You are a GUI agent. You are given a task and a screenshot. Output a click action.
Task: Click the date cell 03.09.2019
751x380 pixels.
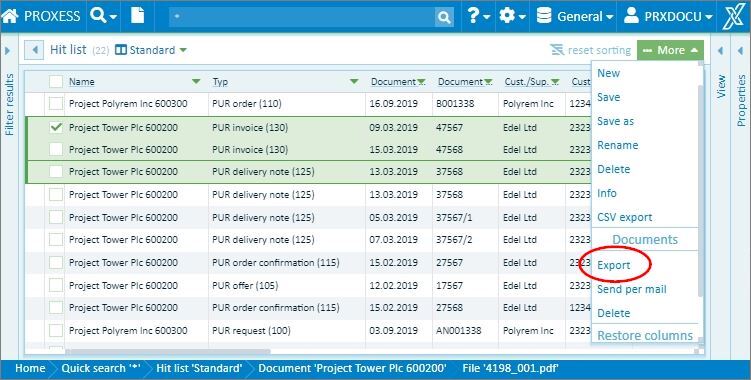[x=399, y=331]
